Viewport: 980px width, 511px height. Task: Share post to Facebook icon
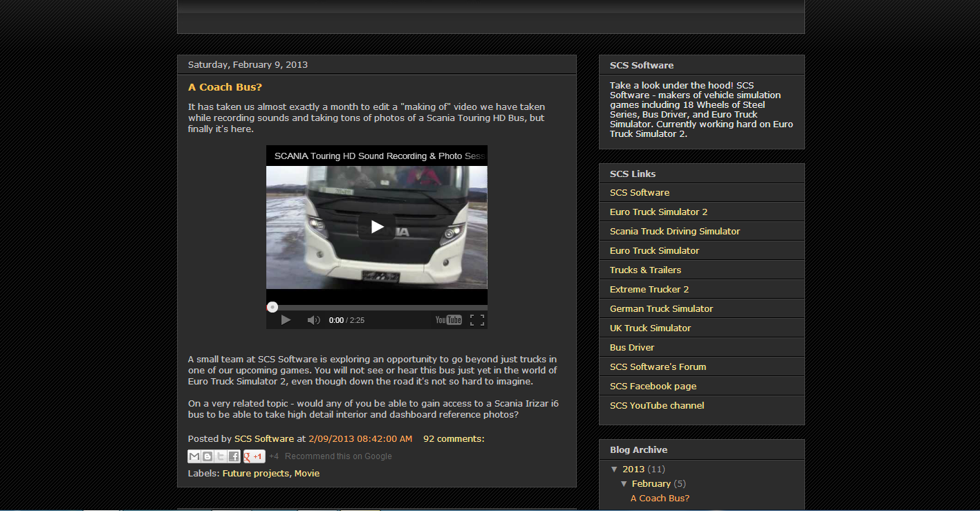pyautogui.click(x=234, y=456)
